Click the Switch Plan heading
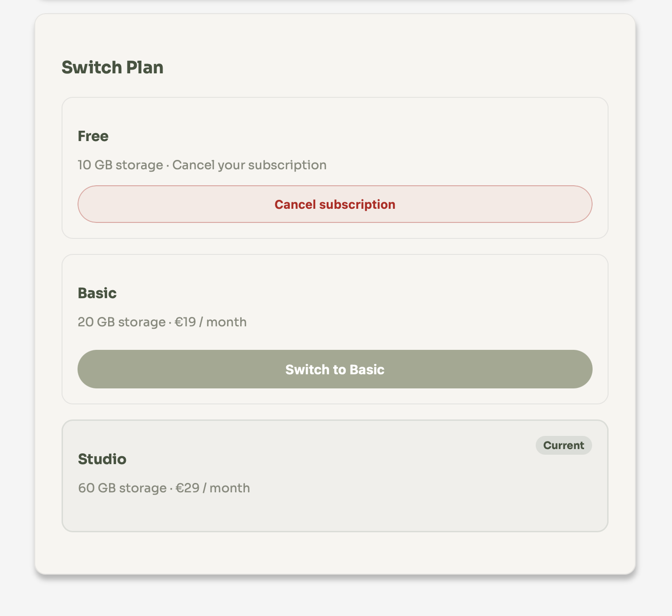672x616 pixels. pyautogui.click(x=112, y=67)
